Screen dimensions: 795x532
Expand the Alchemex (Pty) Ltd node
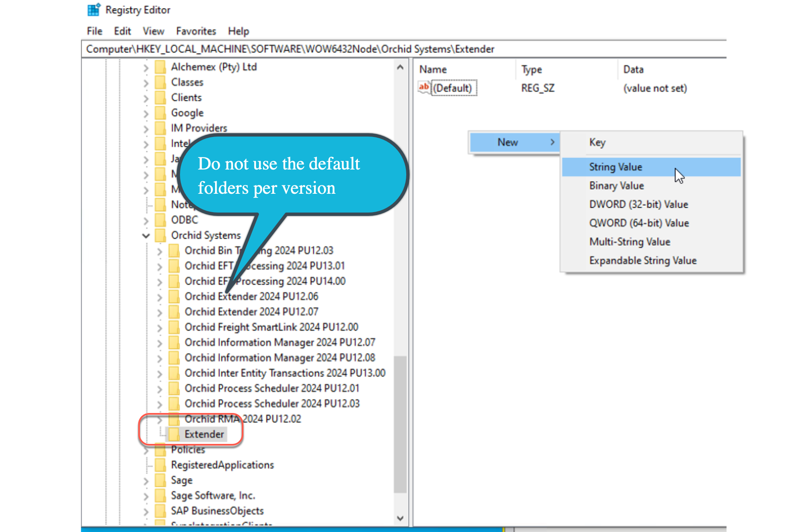pos(146,67)
